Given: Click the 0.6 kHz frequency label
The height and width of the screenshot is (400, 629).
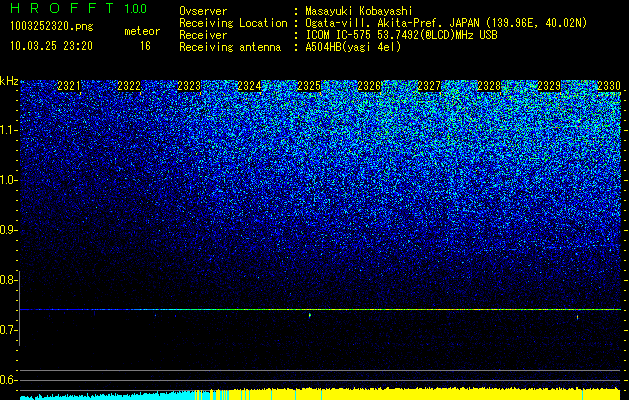Looking at the screenshot, I should [8, 380].
